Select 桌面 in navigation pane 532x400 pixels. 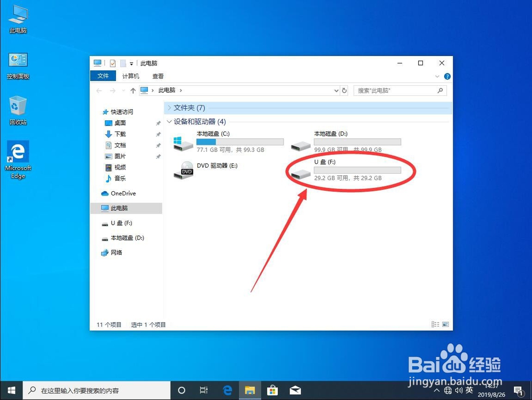(115, 123)
